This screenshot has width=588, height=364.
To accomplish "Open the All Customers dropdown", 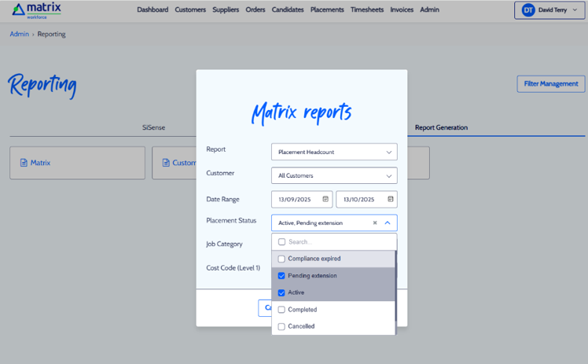I will pyautogui.click(x=334, y=176).
